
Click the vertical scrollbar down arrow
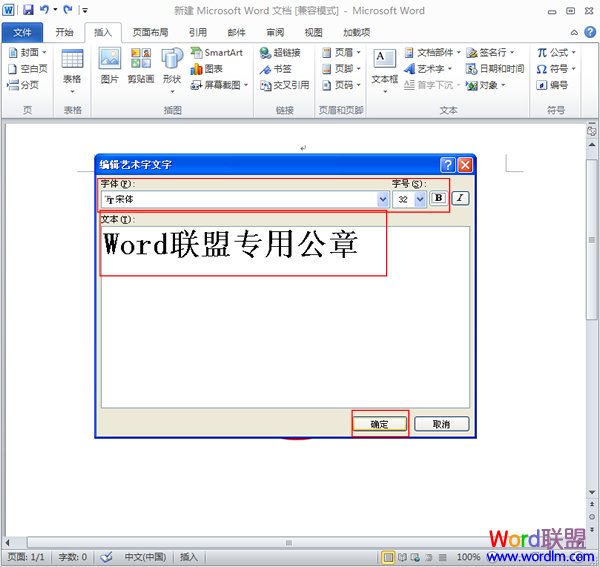[x=592, y=492]
